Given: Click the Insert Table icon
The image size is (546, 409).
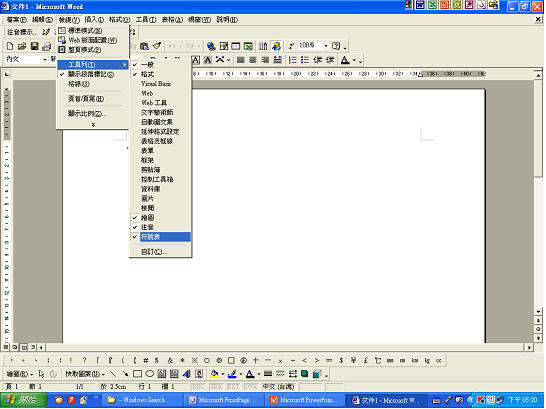Looking at the screenshot, I should (x=236, y=46).
